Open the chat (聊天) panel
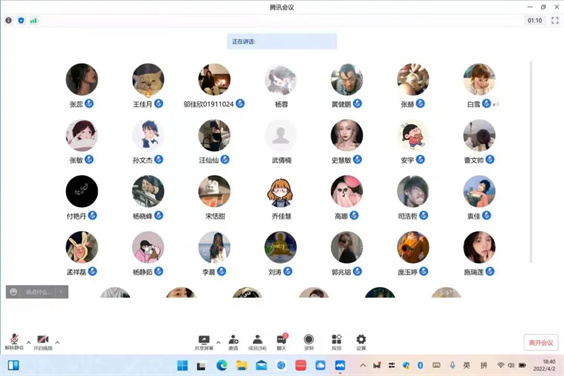The width and height of the screenshot is (564, 376). (282, 342)
